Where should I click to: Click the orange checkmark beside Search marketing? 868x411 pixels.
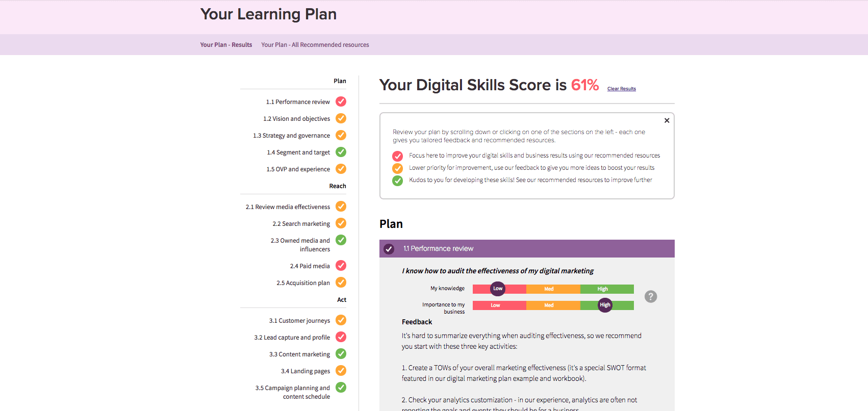click(341, 223)
